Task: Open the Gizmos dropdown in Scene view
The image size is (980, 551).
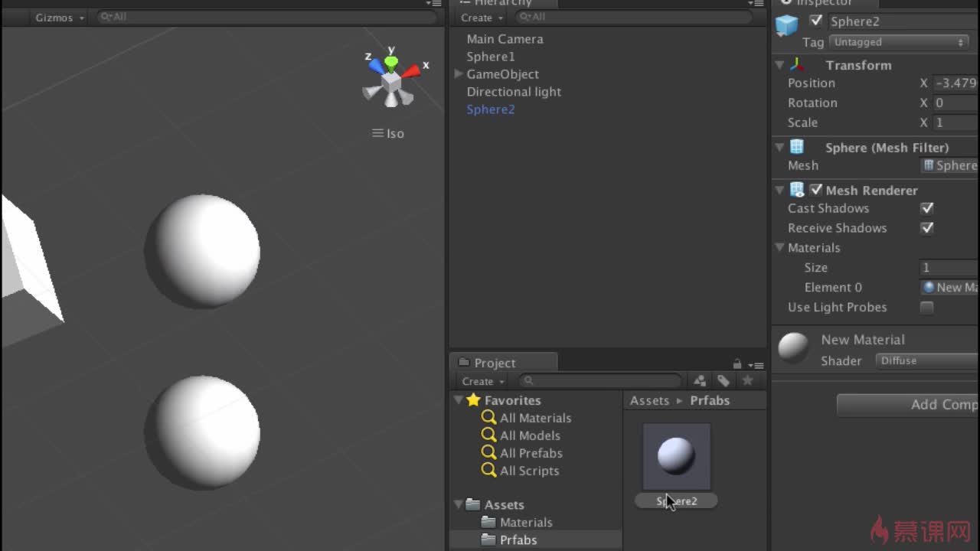Action: click(59, 17)
